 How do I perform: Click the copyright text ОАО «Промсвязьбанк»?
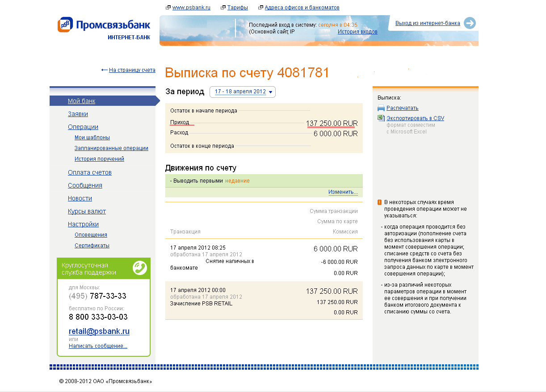point(122,382)
